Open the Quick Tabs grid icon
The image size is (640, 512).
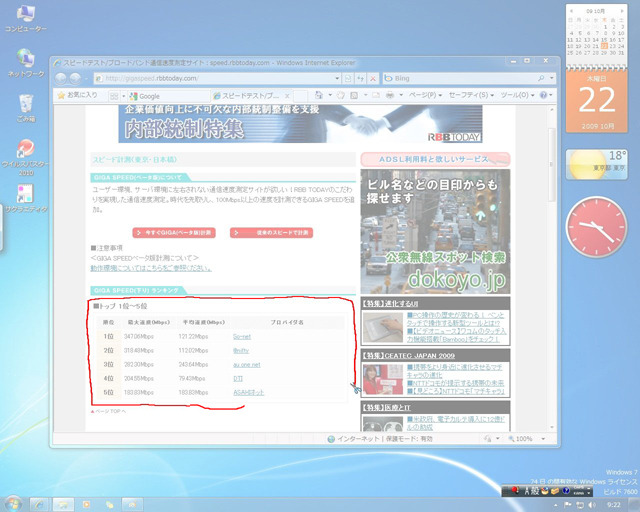[114, 96]
